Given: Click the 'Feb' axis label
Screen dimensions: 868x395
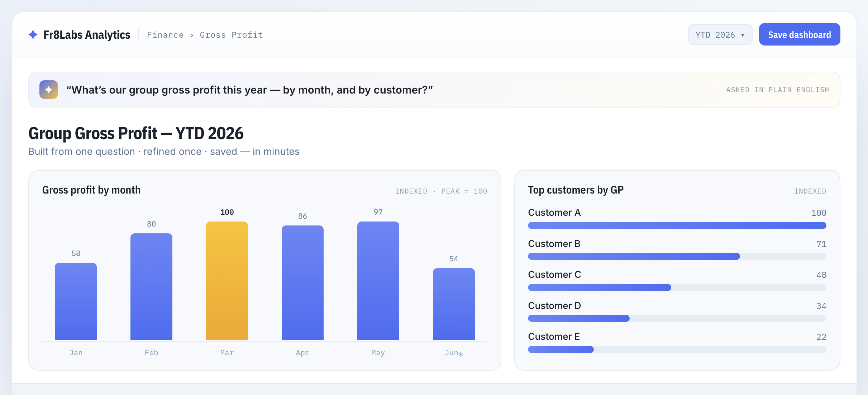Looking at the screenshot, I should coord(151,353).
